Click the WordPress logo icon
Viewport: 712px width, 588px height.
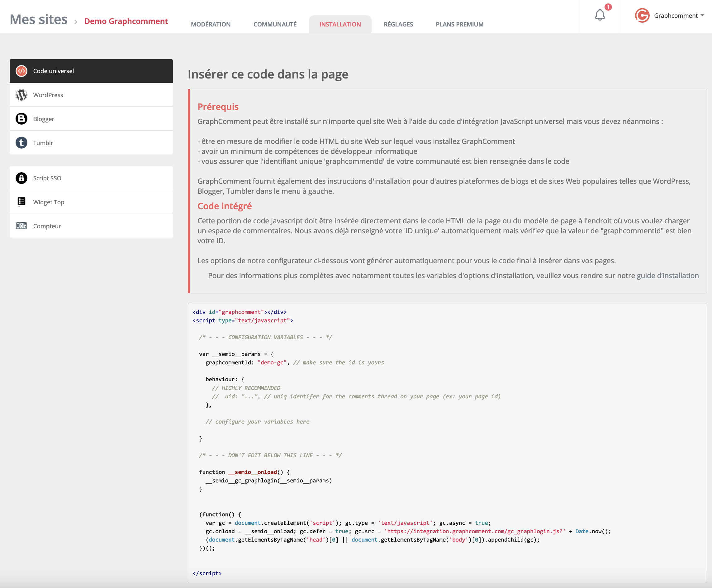tap(21, 95)
